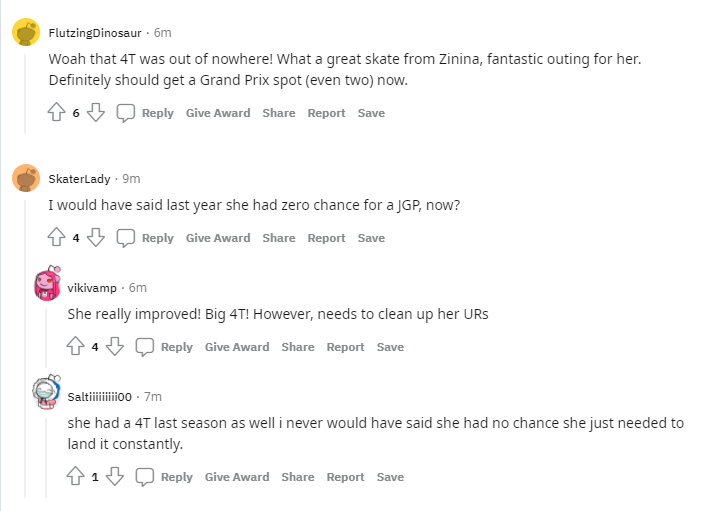
Task: Save SkaterLady's comment
Action: [371, 238]
